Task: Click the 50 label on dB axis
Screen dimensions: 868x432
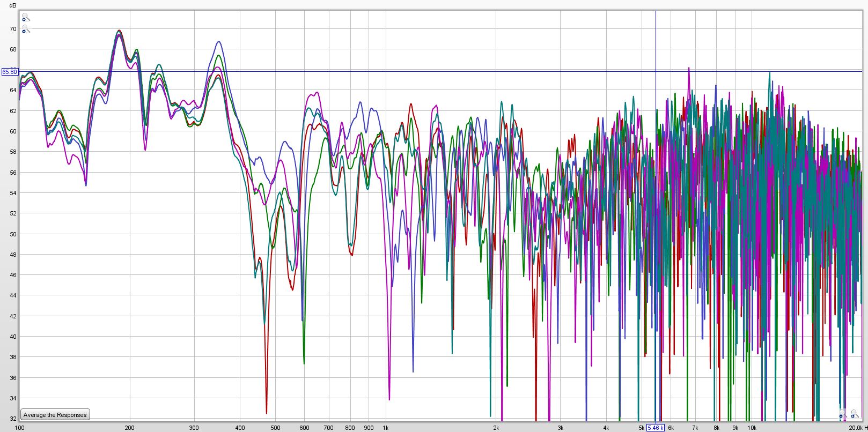Action: (x=13, y=234)
